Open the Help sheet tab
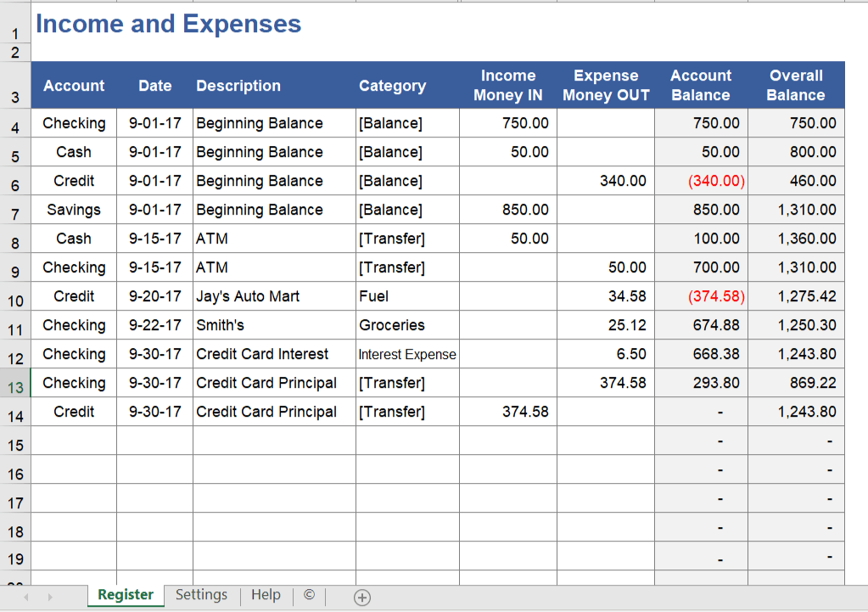This screenshot has width=868, height=612. pyautogui.click(x=266, y=596)
